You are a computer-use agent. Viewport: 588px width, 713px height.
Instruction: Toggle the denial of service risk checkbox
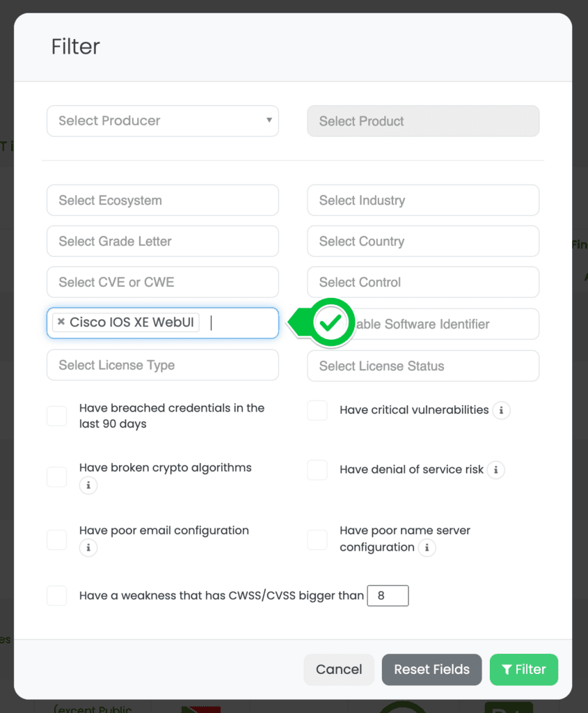(317, 470)
